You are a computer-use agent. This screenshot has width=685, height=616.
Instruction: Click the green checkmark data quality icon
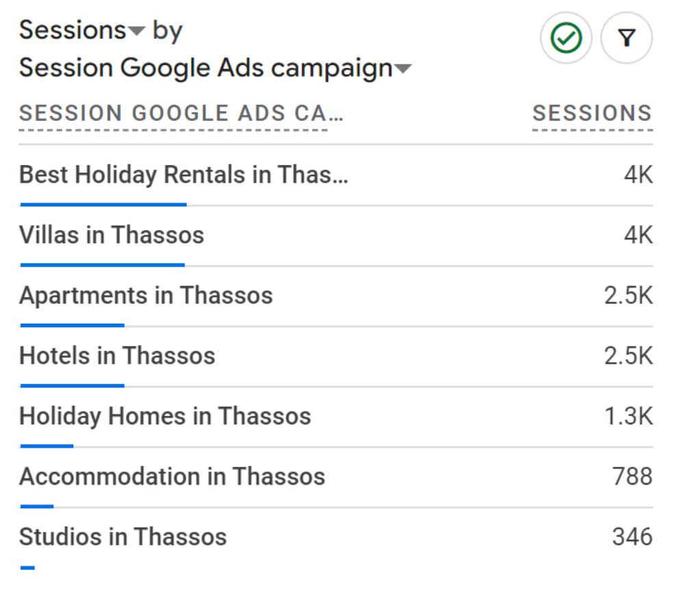coord(566,38)
